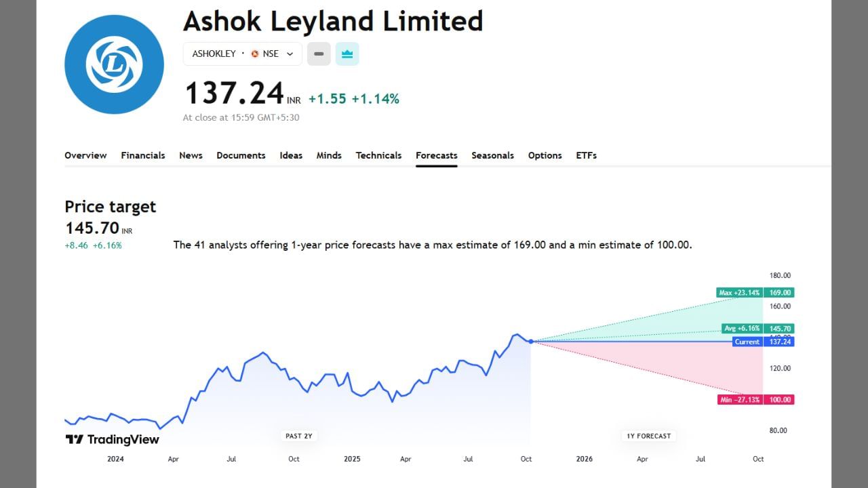Image resolution: width=868 pixels, height=488 pixels.
Task: Open the ASHOKLEY symbol dropdown
Action: [x=214, y=54]
